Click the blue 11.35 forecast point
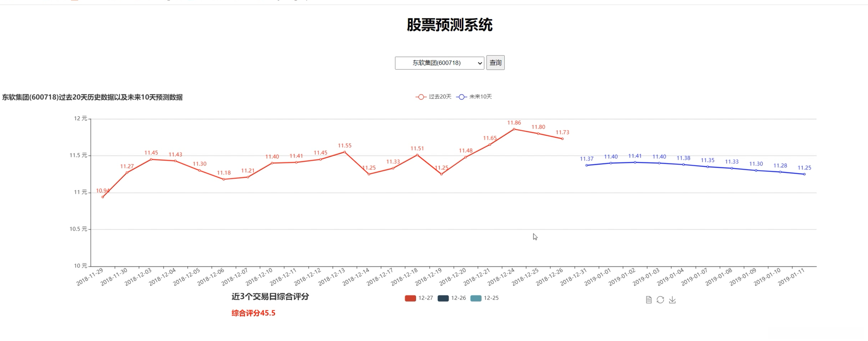The height and width of the screenshot is (341, 868). coord(708,167)
